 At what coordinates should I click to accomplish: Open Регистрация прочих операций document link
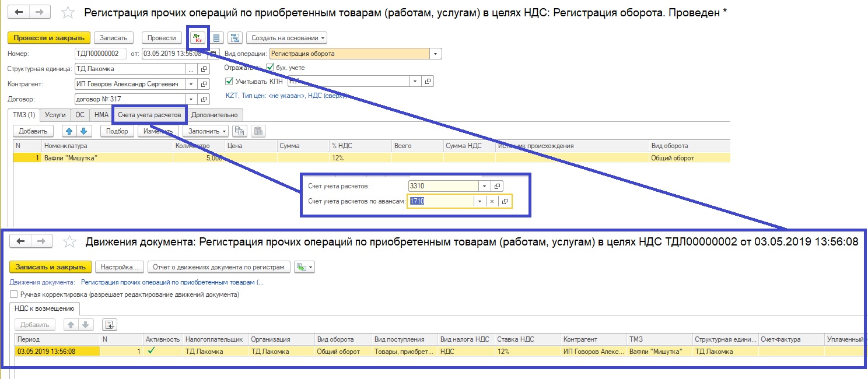coord(172,282)
